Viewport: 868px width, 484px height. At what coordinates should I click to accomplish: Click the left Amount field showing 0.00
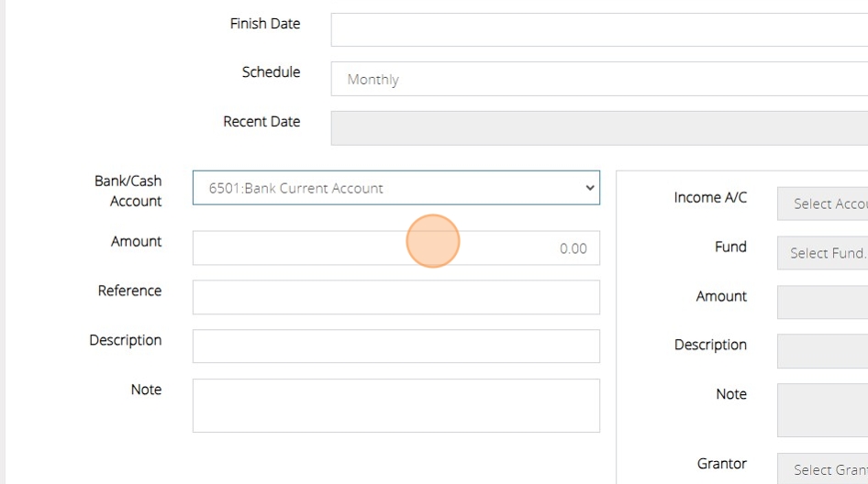tap(395, 248)
